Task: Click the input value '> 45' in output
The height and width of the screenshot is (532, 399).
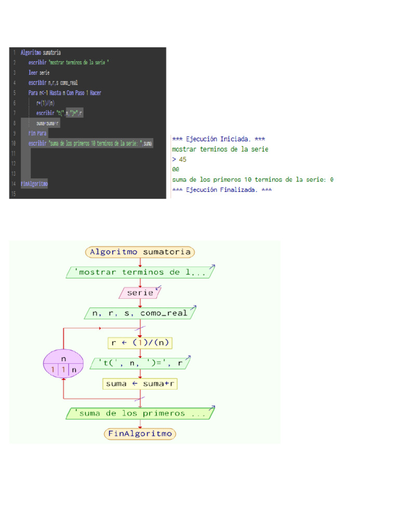Action: tap(179, 159)
